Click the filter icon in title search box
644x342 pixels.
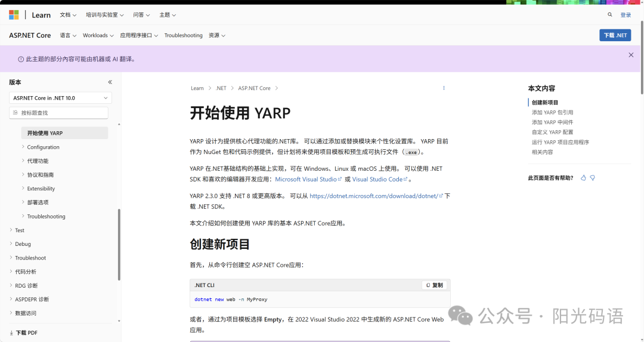[x=15, y=113]
